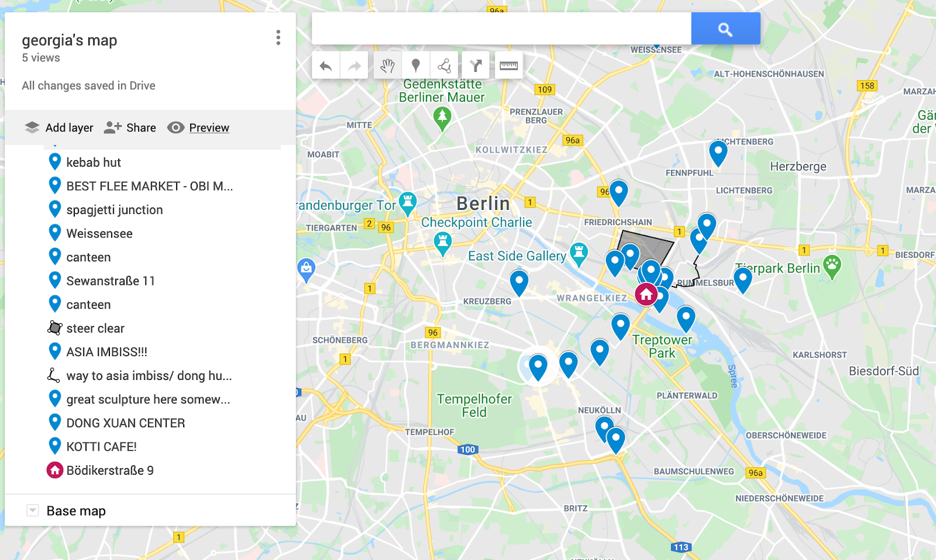Click the Base map label
Viewport: 936px width, 560px height.
pos(76,511)
